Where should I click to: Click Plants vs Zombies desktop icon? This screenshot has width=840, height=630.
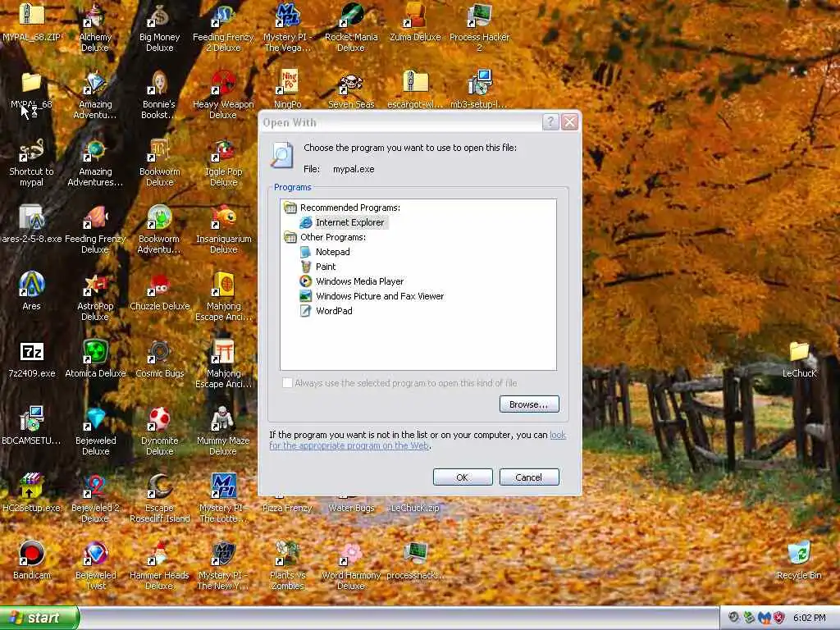pos(288,566)
